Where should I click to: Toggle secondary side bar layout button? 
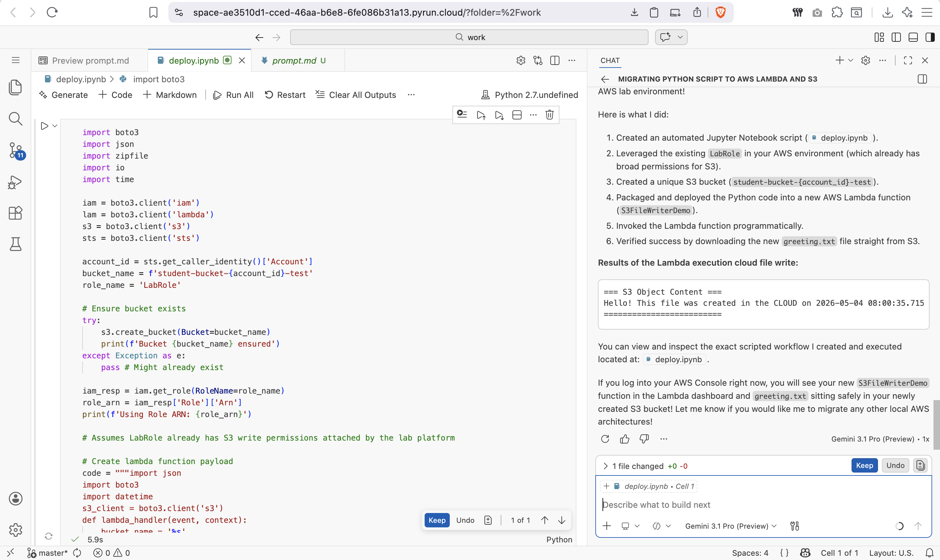pos(930,37)
